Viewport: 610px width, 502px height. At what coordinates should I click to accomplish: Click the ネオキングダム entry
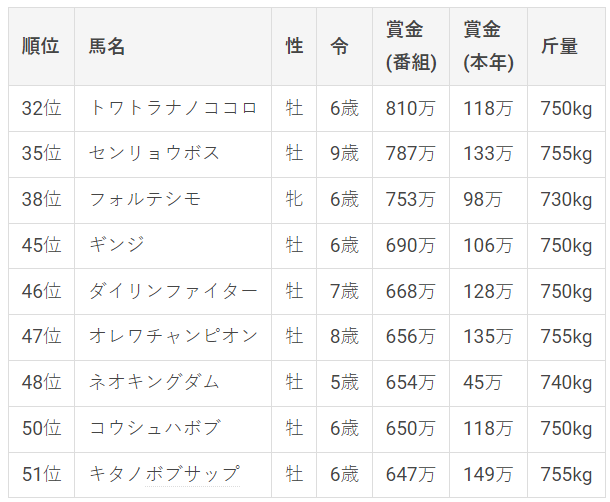point(154,382)
